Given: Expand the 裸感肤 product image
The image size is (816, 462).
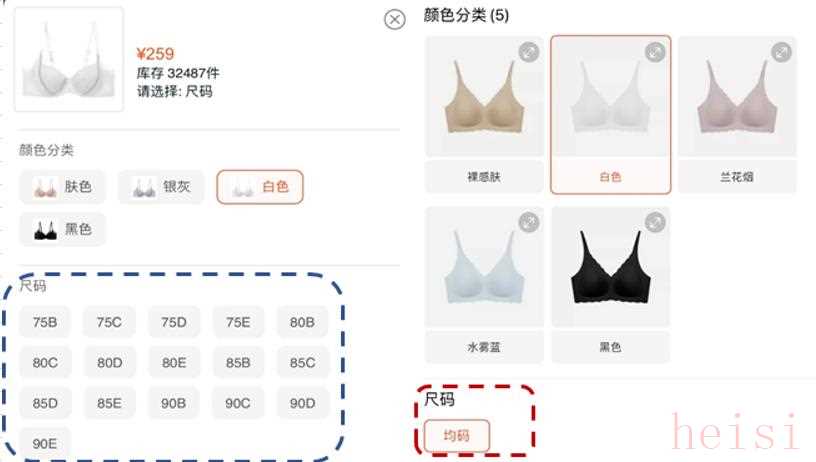Looking at the screenshot, I should point(529,52).
